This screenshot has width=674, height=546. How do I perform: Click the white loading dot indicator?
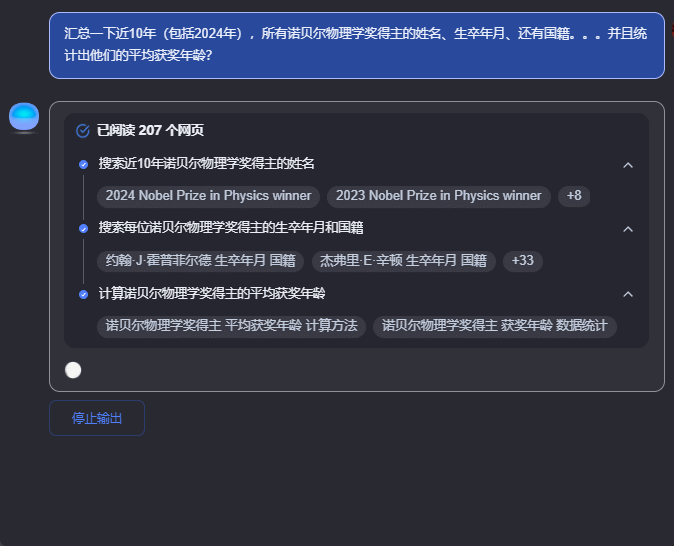click(x=73, y=370)
